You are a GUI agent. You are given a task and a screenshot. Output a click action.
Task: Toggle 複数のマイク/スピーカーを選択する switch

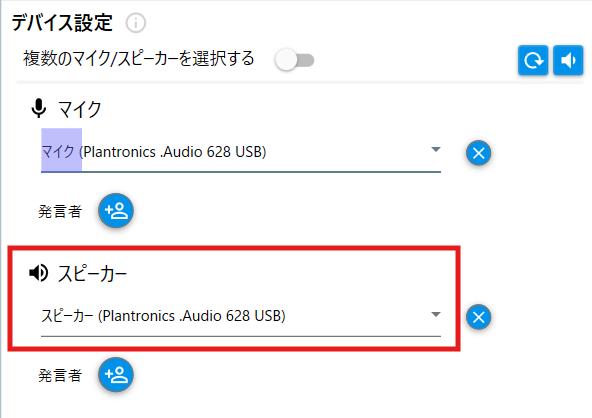pyautogui.click(x=294, y=60)
